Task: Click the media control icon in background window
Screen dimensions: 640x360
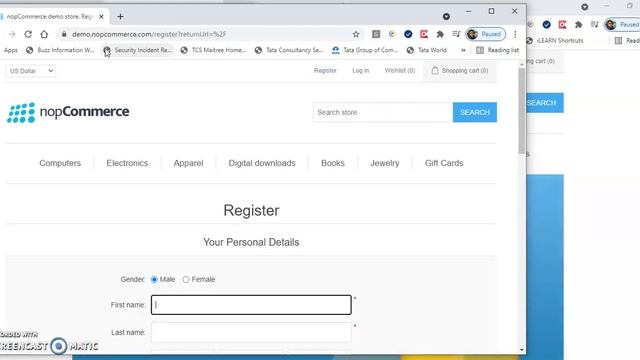Action: [594, 25]
